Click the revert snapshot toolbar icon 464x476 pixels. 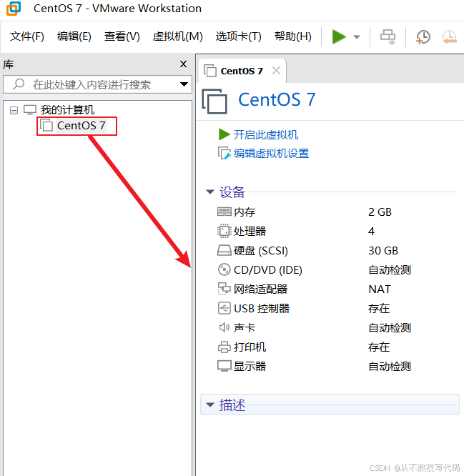(x=450, y=37)
